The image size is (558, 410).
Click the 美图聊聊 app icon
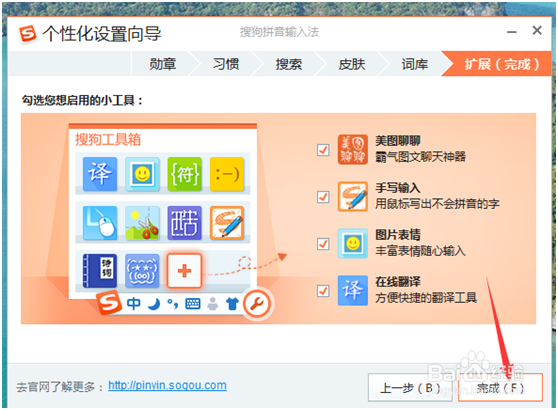pos(353,149)
